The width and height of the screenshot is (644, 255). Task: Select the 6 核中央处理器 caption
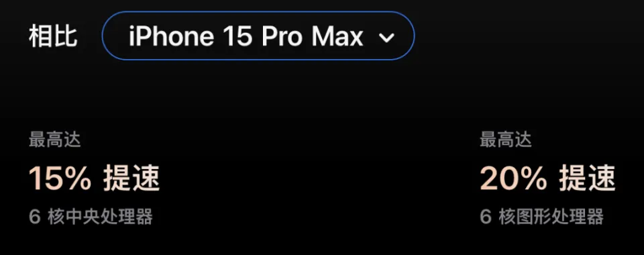(91, 216)
